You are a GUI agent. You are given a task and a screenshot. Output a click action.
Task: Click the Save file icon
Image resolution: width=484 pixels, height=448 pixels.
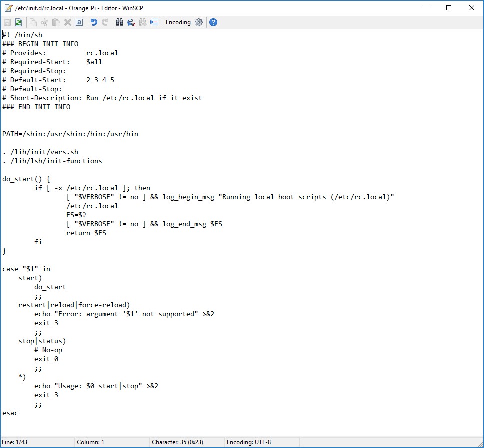[7, 22]
